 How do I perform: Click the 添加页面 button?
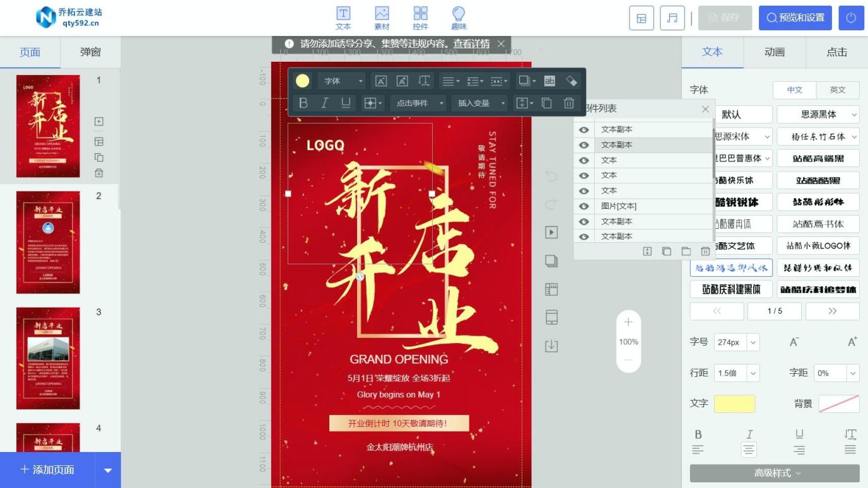(47, 470)
